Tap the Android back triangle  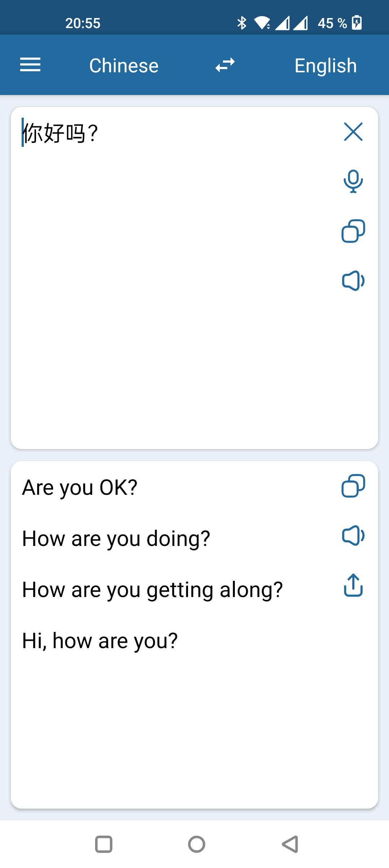[290, 844]
